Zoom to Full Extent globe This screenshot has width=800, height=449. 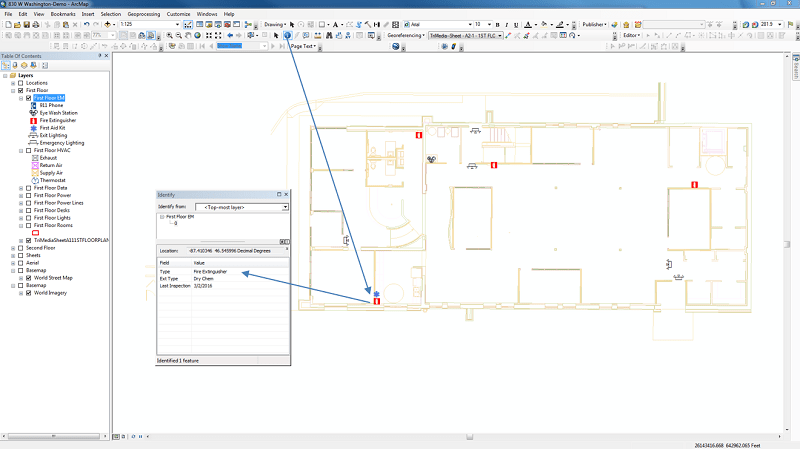tap(197, 35)
